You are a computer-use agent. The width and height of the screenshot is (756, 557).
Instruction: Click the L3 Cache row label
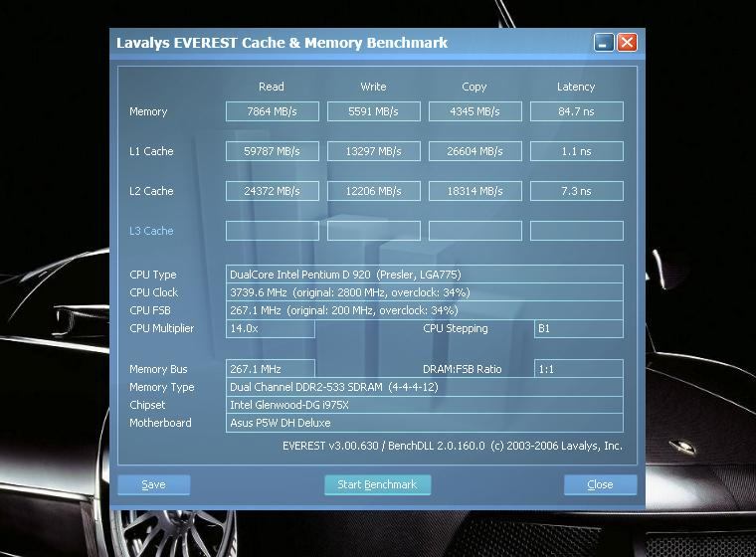click(x=151, y=231)
